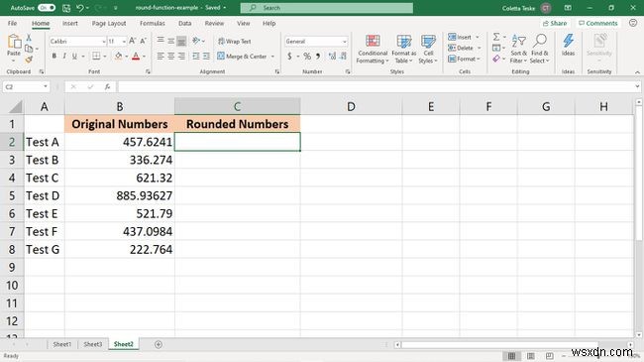Switch to Page Layout view icon
Screen dimensions: 644x362
531,356
